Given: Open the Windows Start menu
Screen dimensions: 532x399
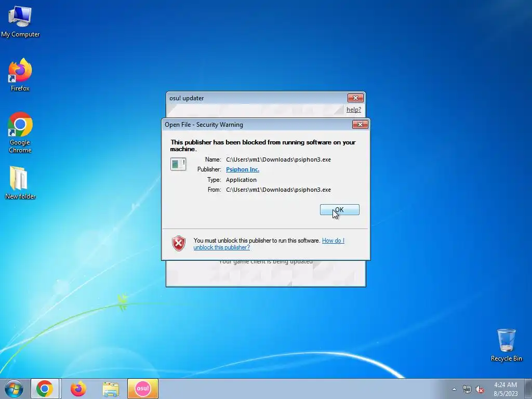Looking at the screenshot, I should click(14, 389).
